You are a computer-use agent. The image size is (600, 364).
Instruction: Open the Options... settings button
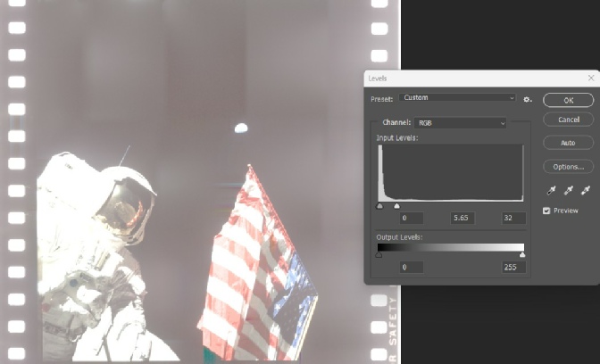[568, 167]
